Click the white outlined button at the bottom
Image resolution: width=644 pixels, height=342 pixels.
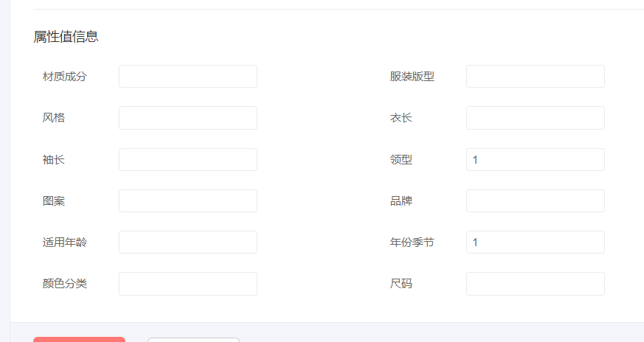point(193,340)
